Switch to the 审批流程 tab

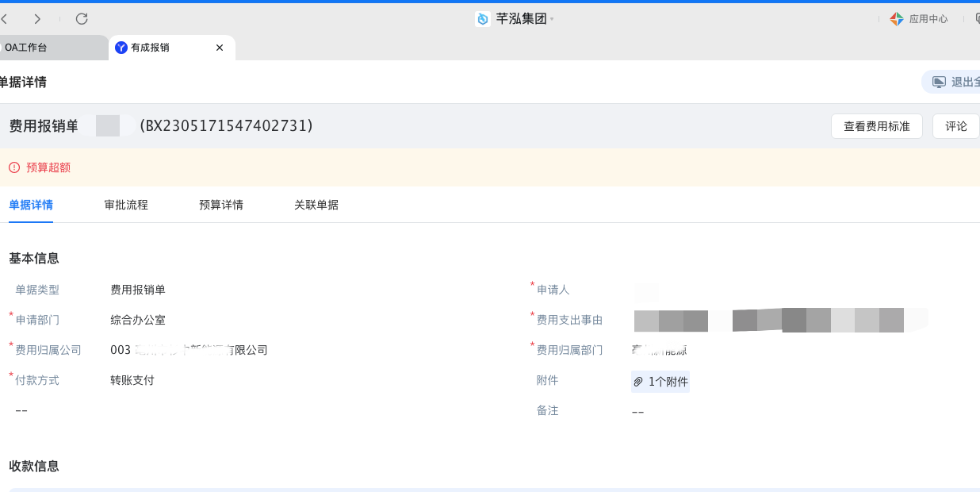point(125,205)
